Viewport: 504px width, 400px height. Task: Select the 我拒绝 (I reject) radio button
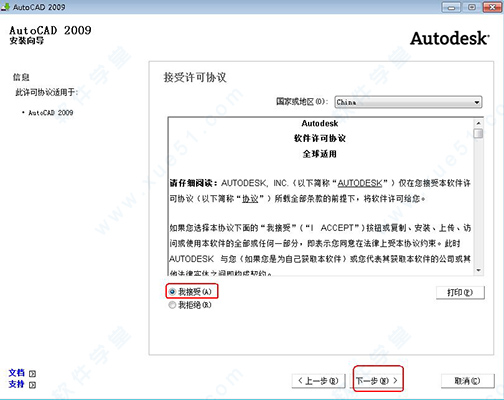pos(172,305)
